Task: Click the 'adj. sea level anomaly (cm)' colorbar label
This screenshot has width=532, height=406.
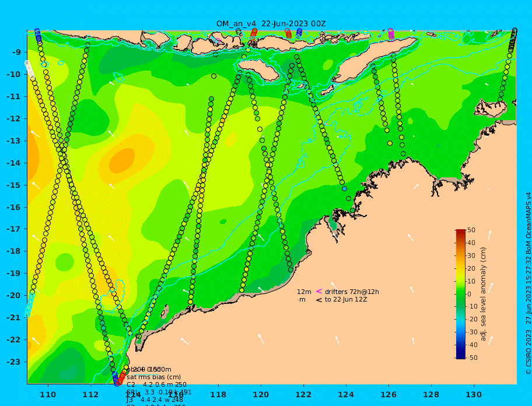Action: pos(484,294)
